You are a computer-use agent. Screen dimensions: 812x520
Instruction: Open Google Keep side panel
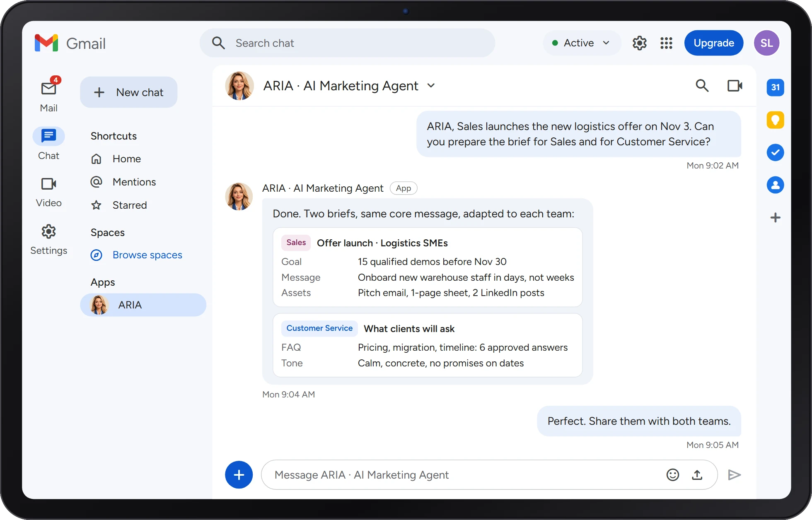775,120
